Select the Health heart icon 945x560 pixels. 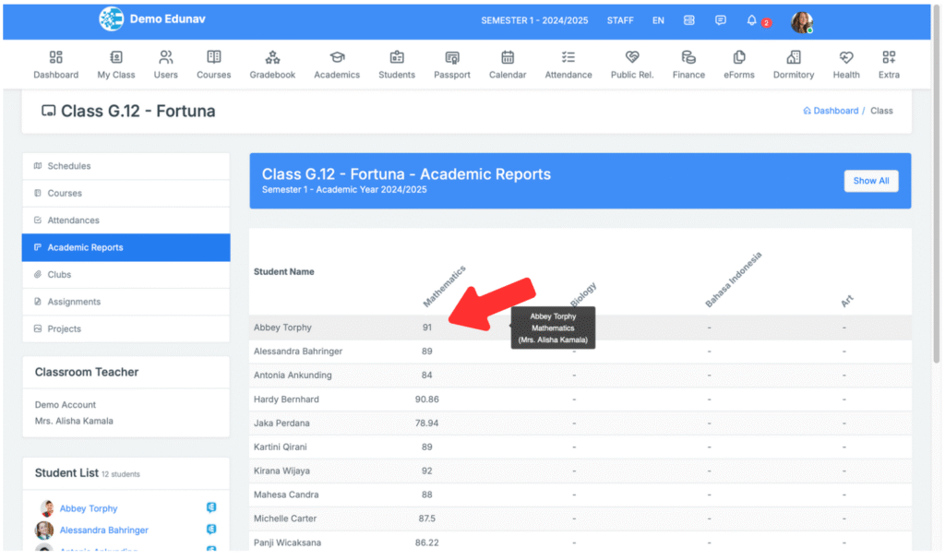pyautogui.click(x=846, y=57)
